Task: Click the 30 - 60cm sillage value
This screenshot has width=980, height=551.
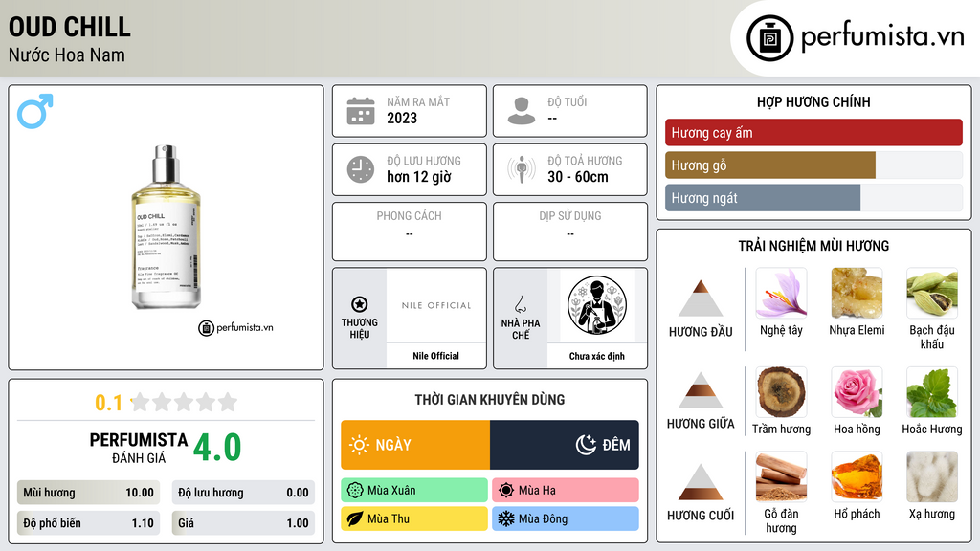Action: pos(578,177)
